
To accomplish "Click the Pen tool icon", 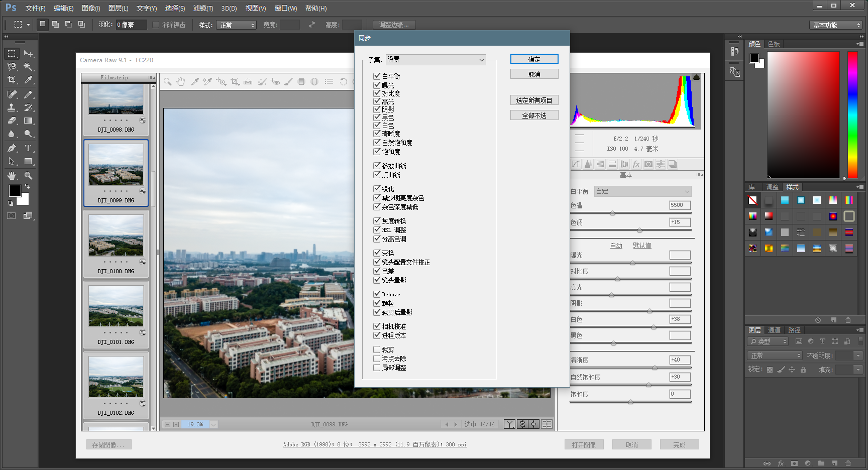I will point(12,148).
